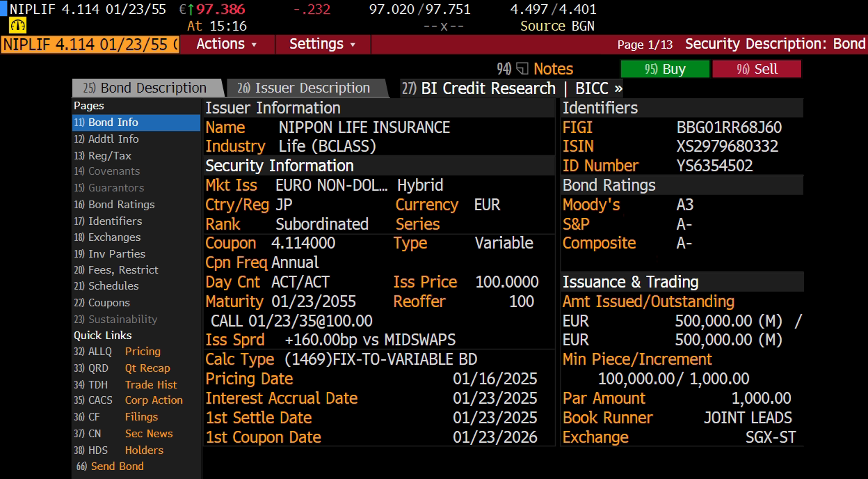
Task: Open the CF Filings quick link
Action: coord(115,417)
